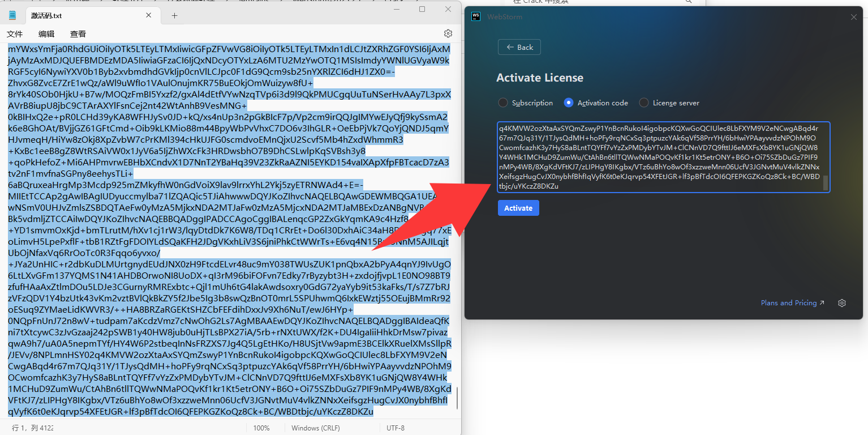
Task: Click the 行 1, 列 4122 status entry
Action: [x=32, y=428]
